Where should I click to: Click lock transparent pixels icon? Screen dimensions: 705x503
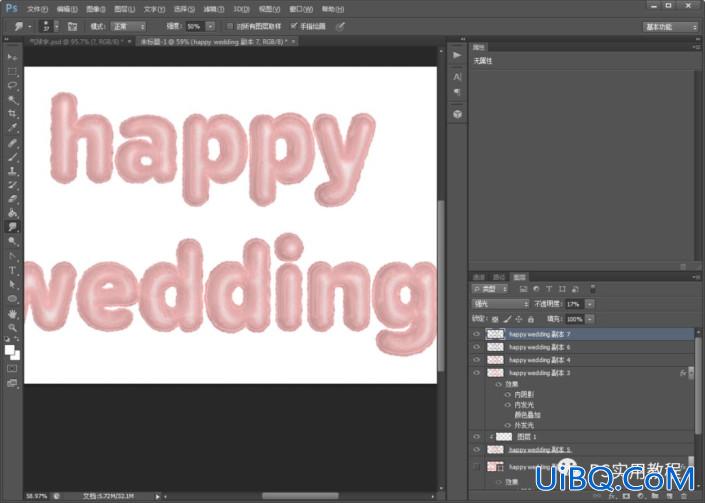[x=495, y=319]
